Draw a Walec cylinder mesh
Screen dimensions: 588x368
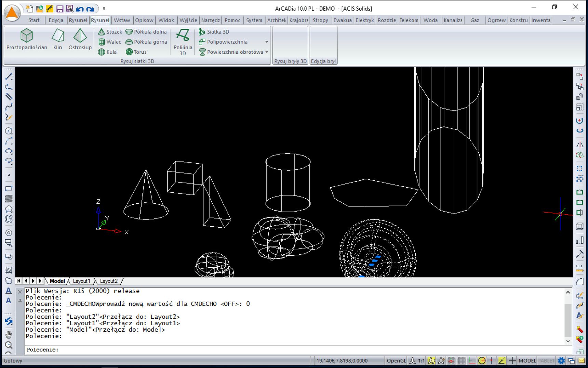pyautogui.click(x=110, y=42)
